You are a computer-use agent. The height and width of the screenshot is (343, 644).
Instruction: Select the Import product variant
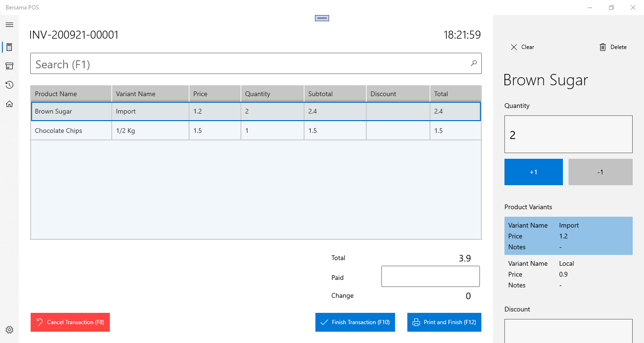[568, 236]
